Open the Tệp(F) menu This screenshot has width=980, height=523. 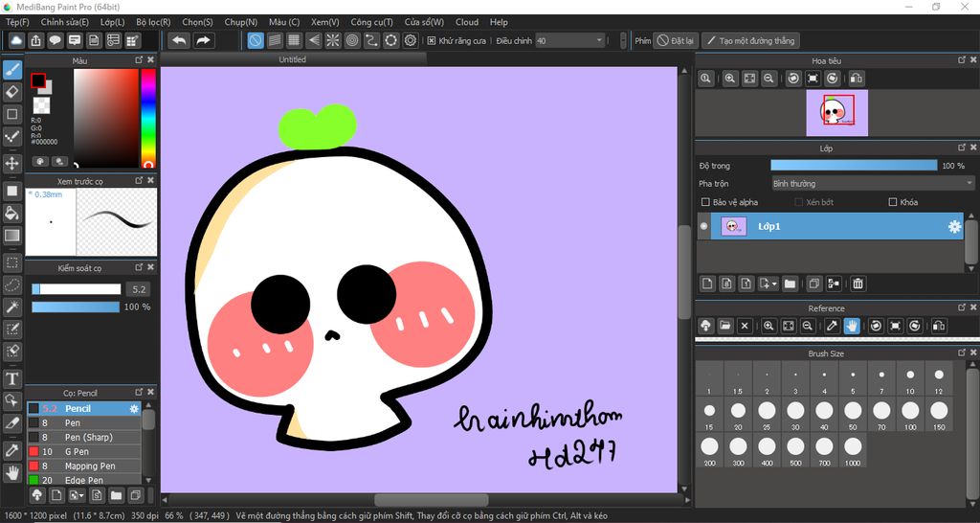(x=17, y=22)
